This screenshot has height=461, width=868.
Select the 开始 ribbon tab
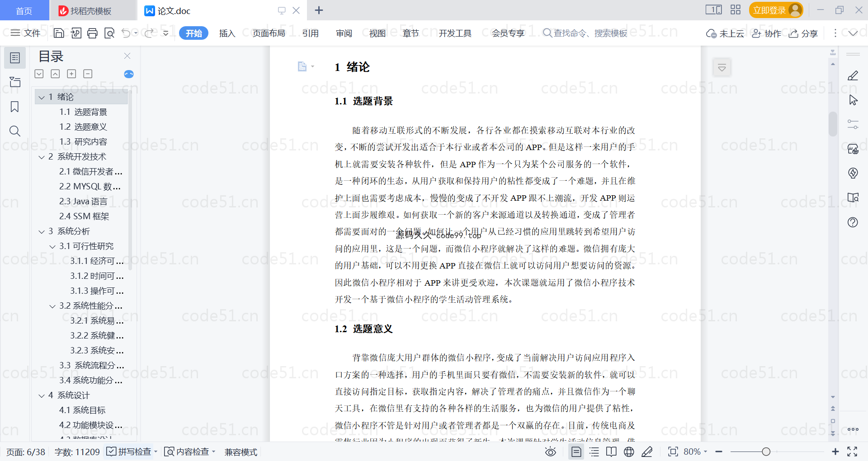pos(193,33)
